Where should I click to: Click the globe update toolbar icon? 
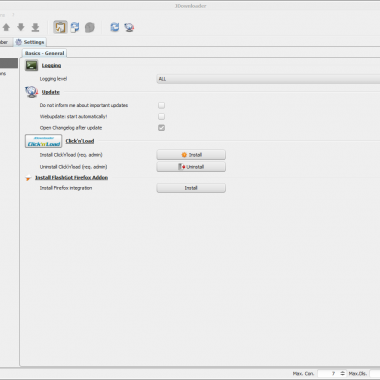click(129, 27)
